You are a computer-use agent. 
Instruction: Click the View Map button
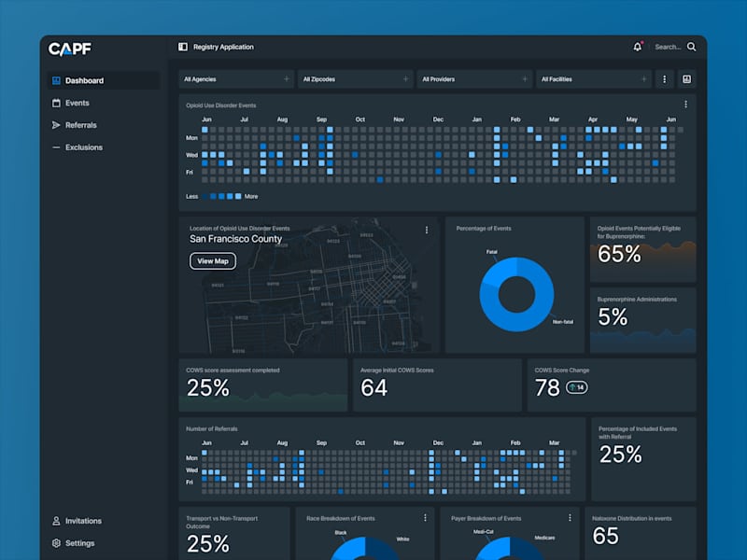pos(213,261)
